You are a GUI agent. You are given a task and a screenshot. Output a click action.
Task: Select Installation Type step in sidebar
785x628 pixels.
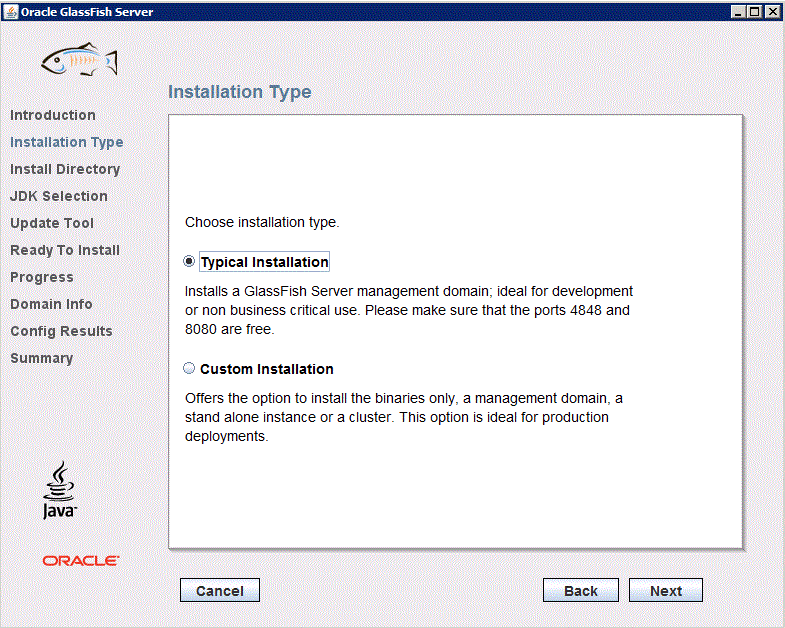[x=67, y=142]
